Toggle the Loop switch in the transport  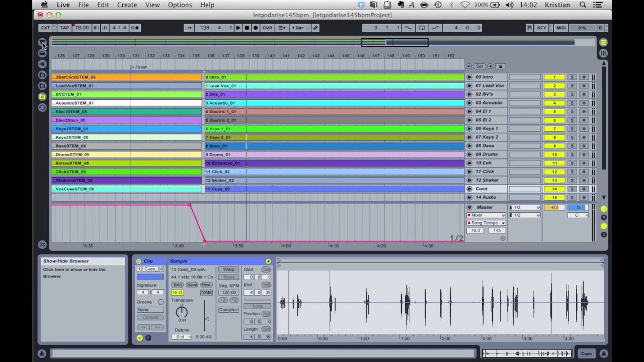pos(422,28)
